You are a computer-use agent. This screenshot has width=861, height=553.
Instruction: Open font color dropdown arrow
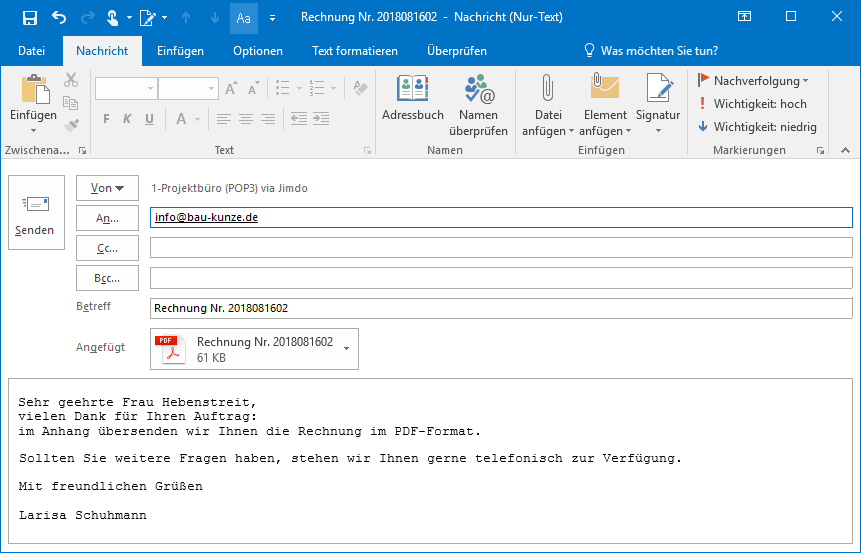coord(197,119)
